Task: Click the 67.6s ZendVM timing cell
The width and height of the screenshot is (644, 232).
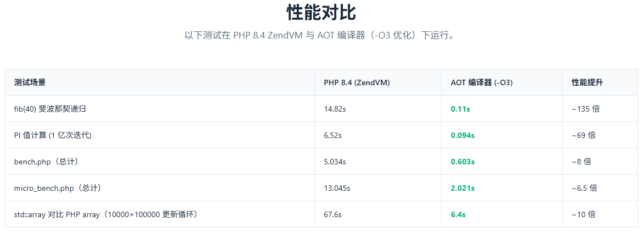Action: click(x=332, y=214)
